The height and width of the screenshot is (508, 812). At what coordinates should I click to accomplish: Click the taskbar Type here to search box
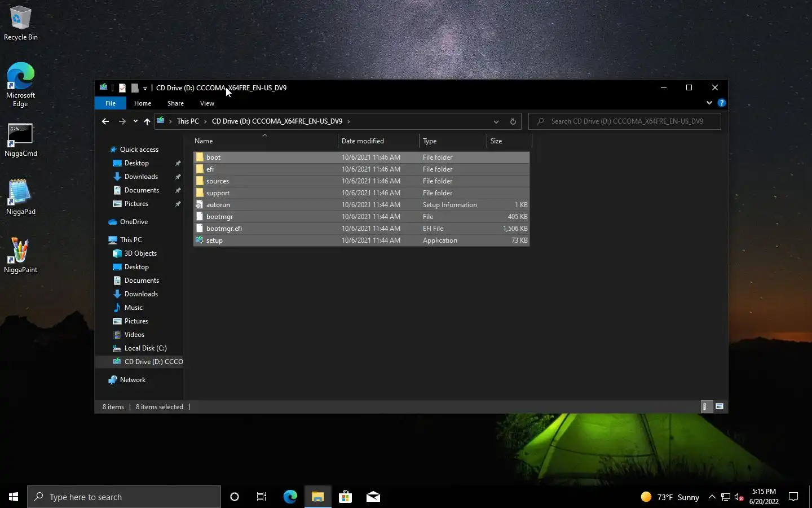pyautogui.click(x=124, y=497)
